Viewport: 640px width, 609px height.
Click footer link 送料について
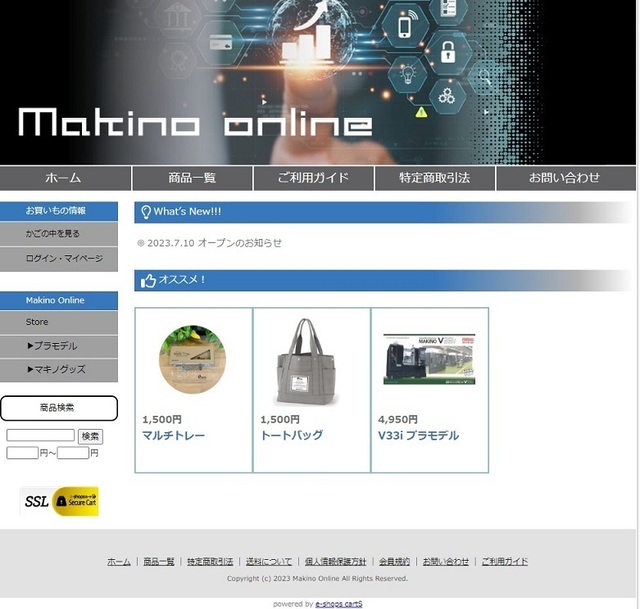(x=269, y=562)
